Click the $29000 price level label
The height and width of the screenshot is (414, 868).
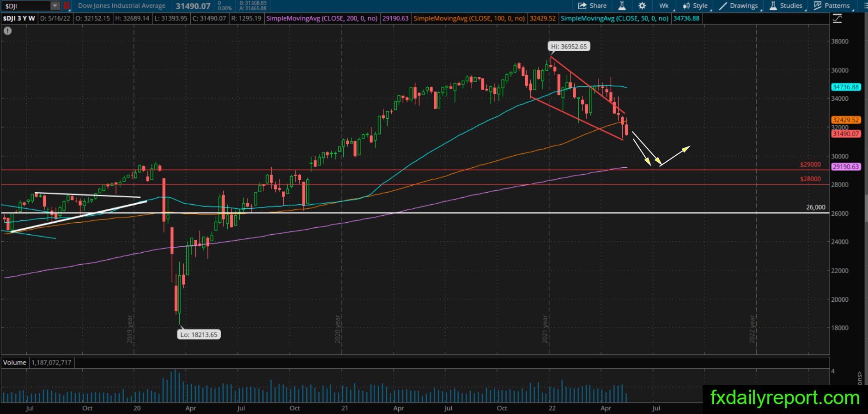[811, 164]
